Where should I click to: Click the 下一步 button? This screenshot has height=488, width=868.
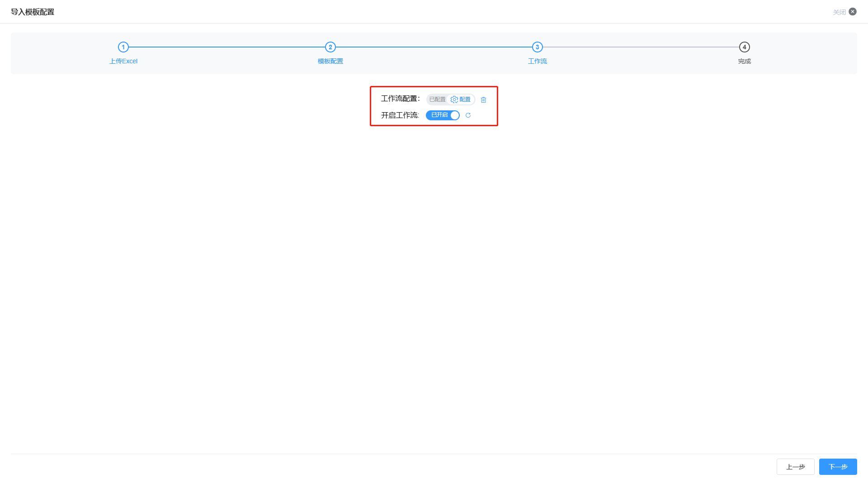(838, 467)
